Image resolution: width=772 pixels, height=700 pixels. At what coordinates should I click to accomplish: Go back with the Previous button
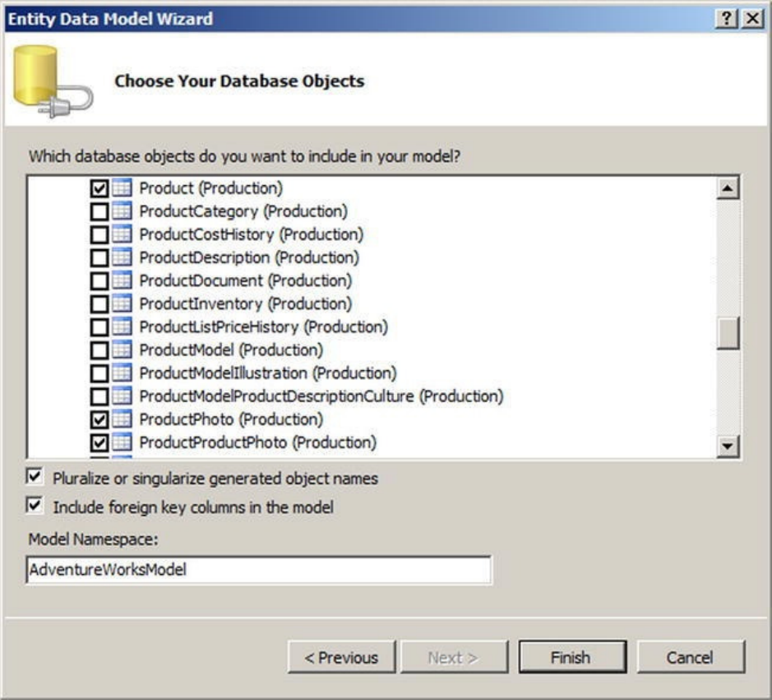(x=342, y=657)
